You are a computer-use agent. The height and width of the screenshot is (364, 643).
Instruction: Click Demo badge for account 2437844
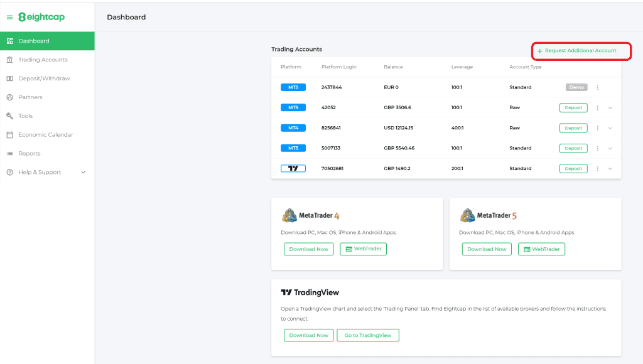pyautogui.click(x=576, y=87)
